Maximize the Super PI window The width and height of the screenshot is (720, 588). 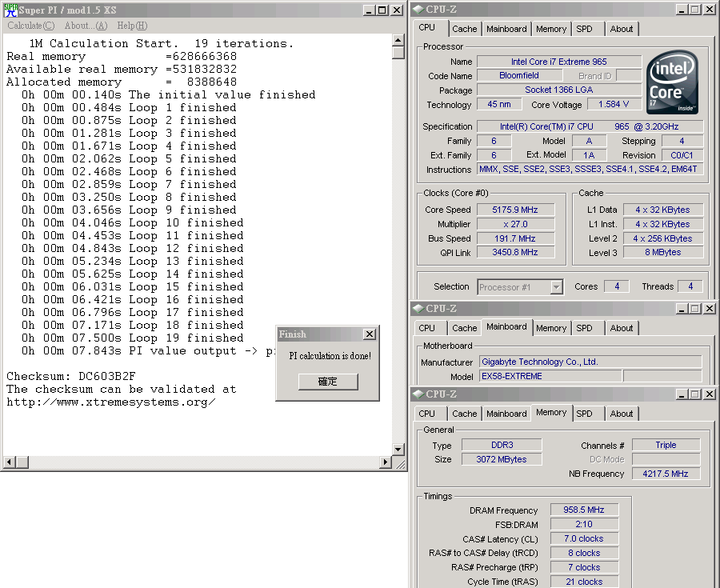(x=382, y=10)
